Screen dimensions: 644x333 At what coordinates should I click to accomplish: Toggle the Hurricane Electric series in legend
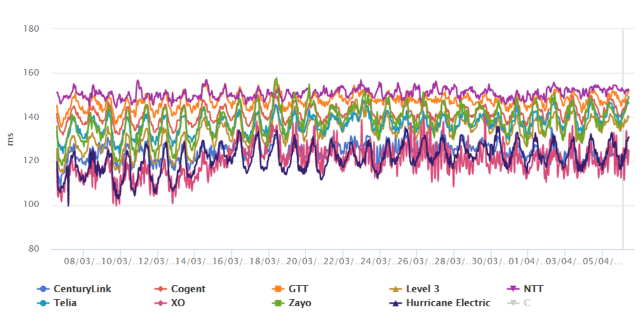(440, 303)
